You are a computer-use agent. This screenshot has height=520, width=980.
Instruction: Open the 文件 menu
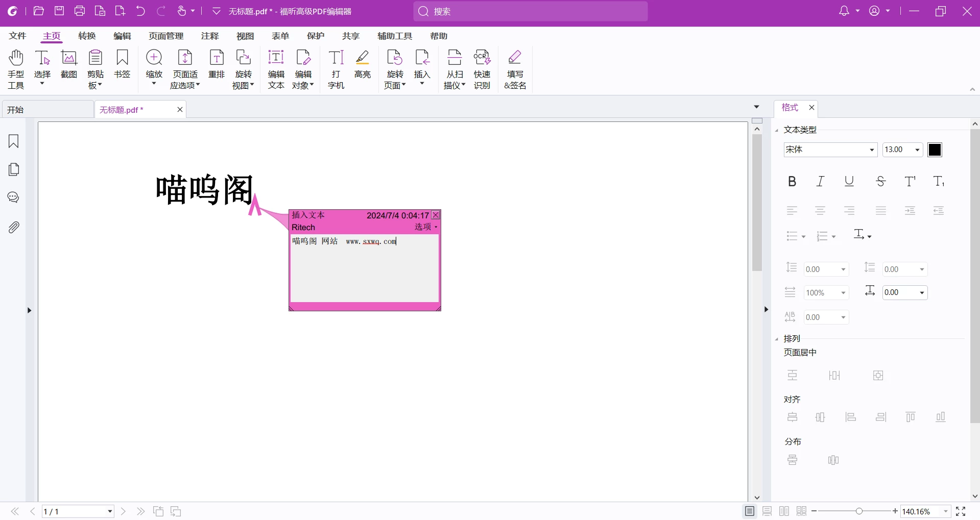click(x=17, y=36)
